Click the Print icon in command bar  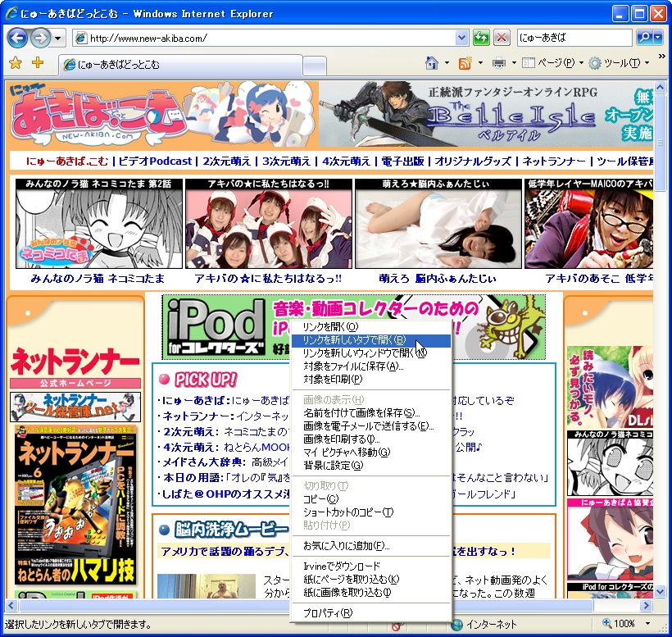(499, 63)
